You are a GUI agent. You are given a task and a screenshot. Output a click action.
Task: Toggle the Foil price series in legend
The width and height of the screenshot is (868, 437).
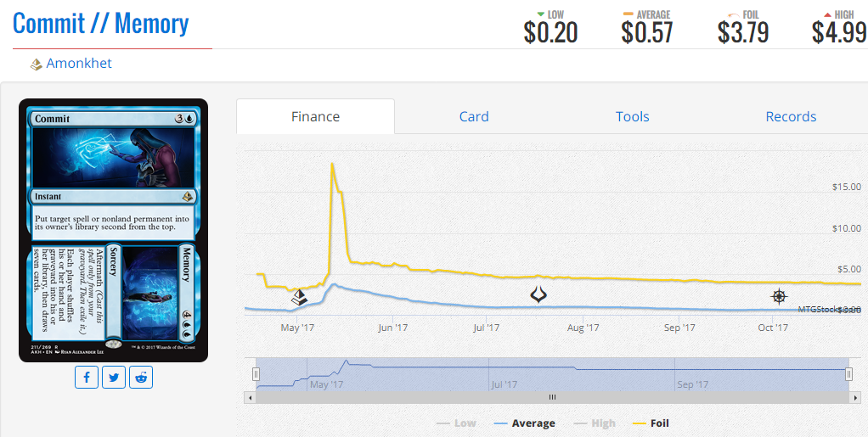(x=651, y=423)
